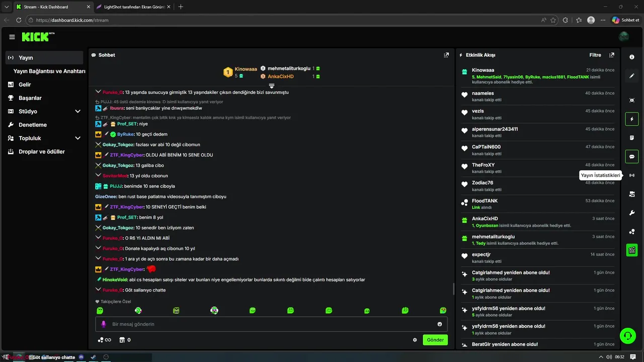Click the browser address bar URL

(72, 20)
